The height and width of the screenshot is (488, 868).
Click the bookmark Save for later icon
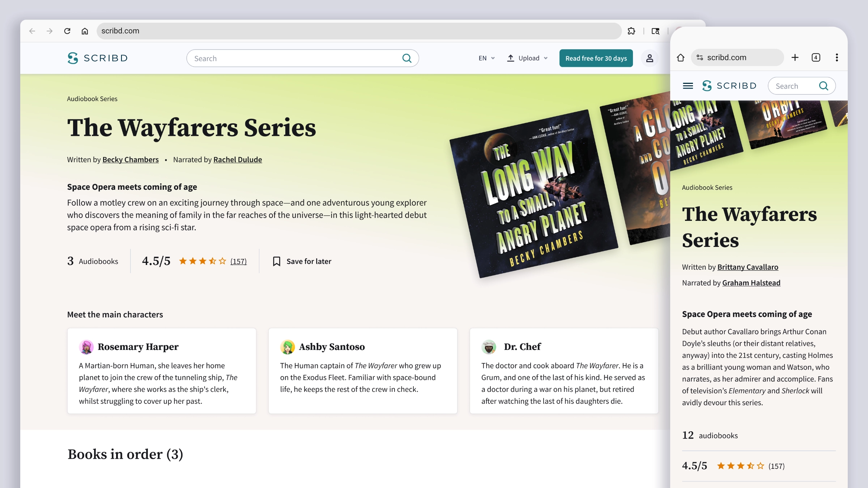click(277, 261)
